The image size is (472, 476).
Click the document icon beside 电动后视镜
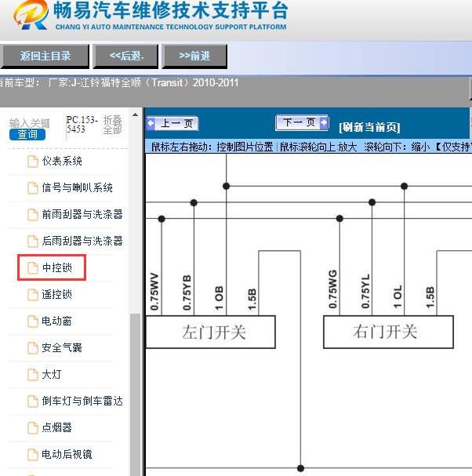pos(32,455)
